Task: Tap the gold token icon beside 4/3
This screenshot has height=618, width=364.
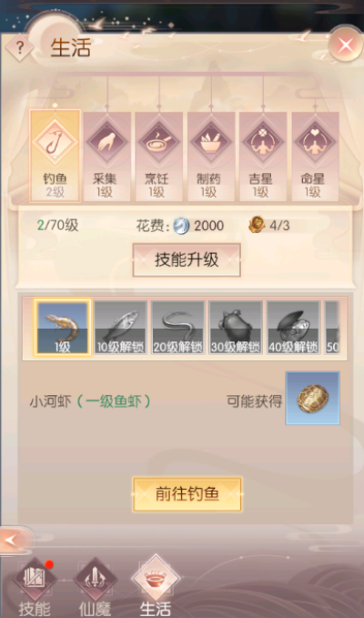Action: (257, 225)
